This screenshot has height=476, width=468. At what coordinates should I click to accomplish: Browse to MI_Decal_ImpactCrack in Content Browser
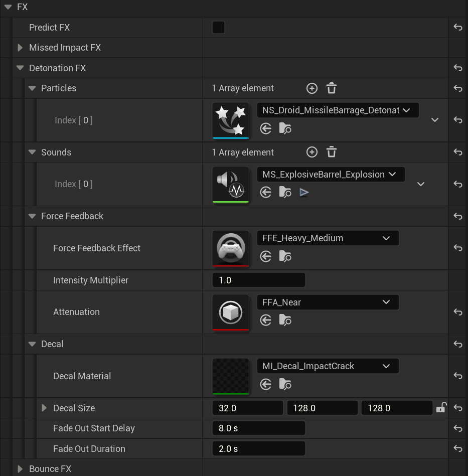click(x=285, y=384)
